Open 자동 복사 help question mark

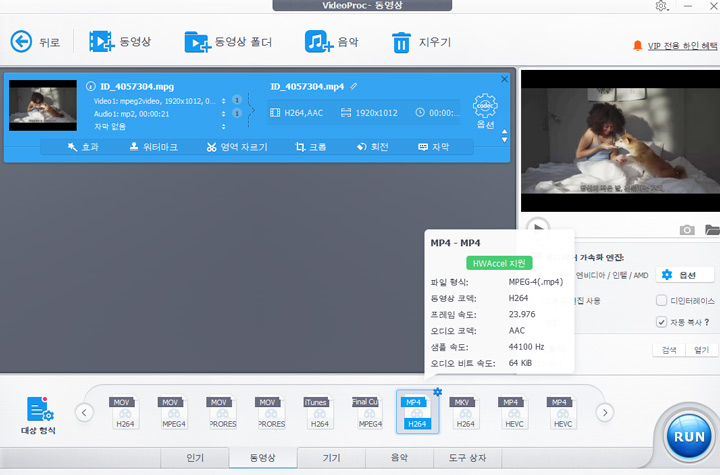coord(707,322)
